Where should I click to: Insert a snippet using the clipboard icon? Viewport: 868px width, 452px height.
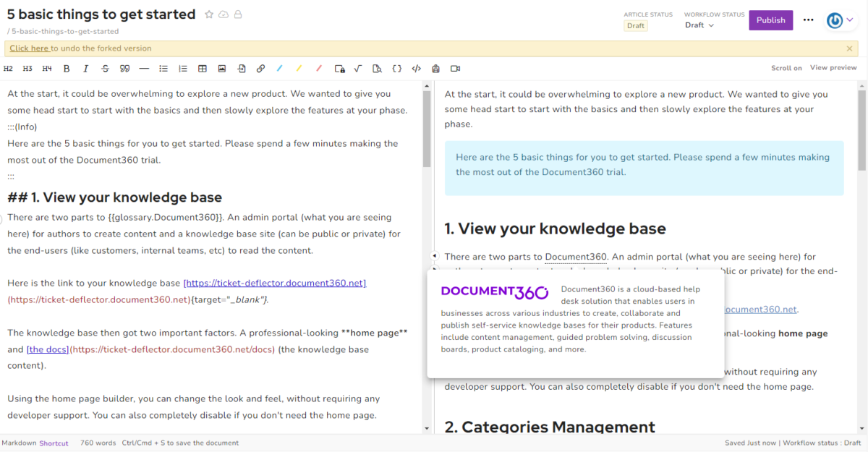[x=435, y=68]
